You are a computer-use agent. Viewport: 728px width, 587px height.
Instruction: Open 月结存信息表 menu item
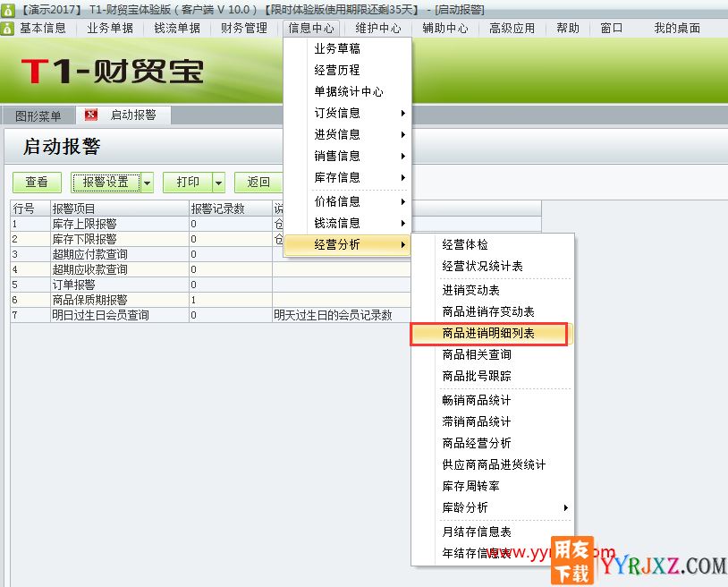[x=493, y=532]
